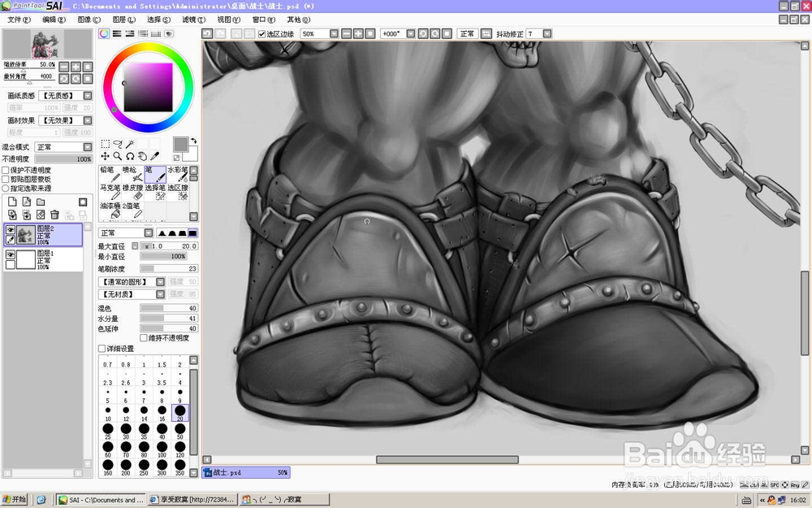Choose the 选择笔 selection pen

pyautogui.click(x=155, y=193)
